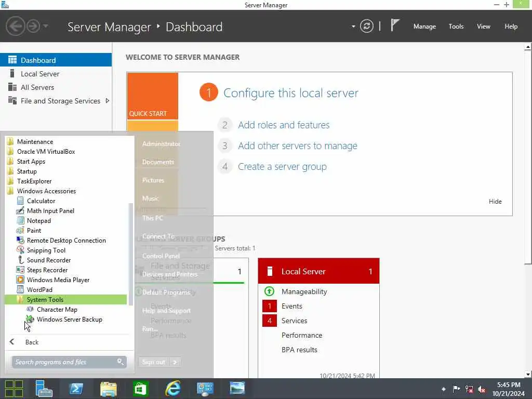This screenshot has height=399, width=532.
Task: Open File Explorer from the taskbar
Action: click(108, 389)
